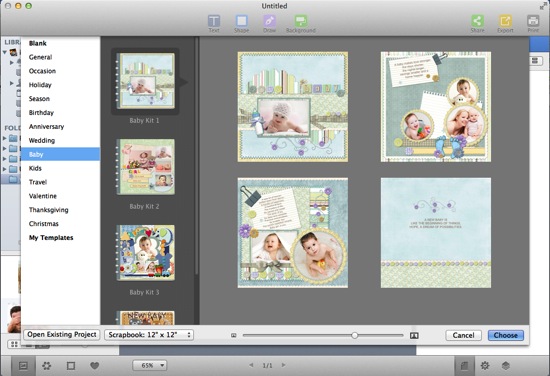Click the square frame icon in bottom bar
Screen dimensions: 550x376
click(x=71, y=366)
